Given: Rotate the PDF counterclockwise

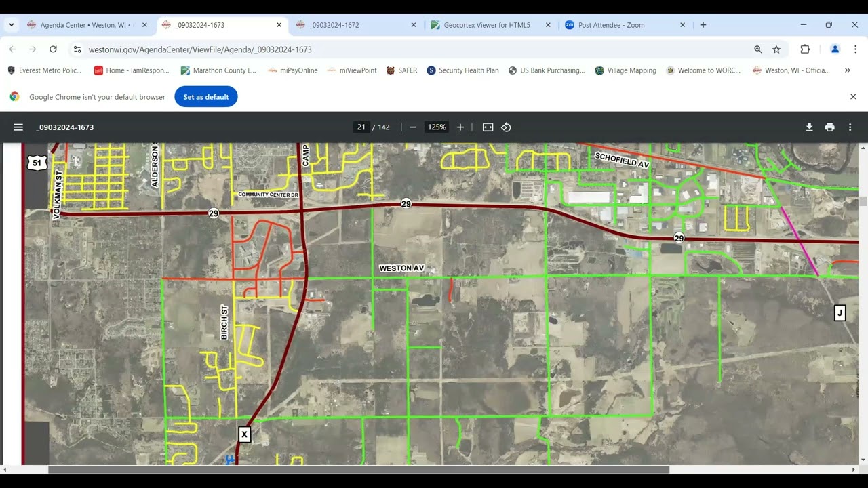Looking at the screenshot, I should (506, 127).
